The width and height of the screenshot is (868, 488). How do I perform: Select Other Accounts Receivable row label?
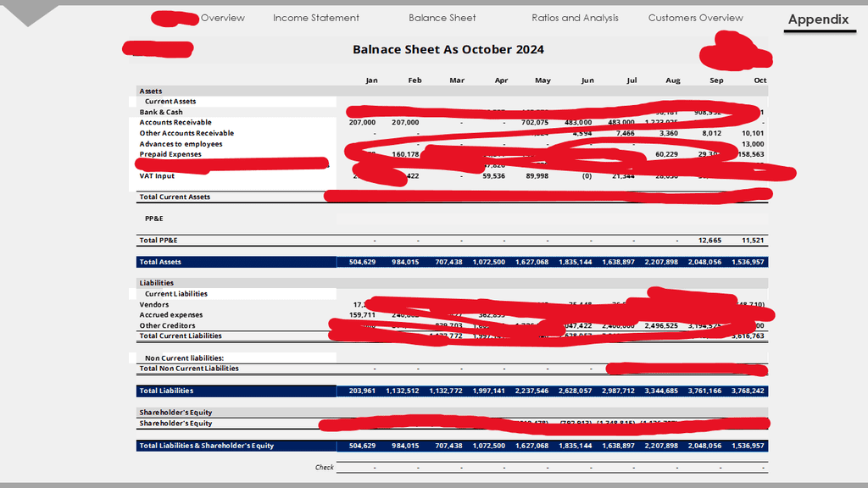(x=186, y=133)
